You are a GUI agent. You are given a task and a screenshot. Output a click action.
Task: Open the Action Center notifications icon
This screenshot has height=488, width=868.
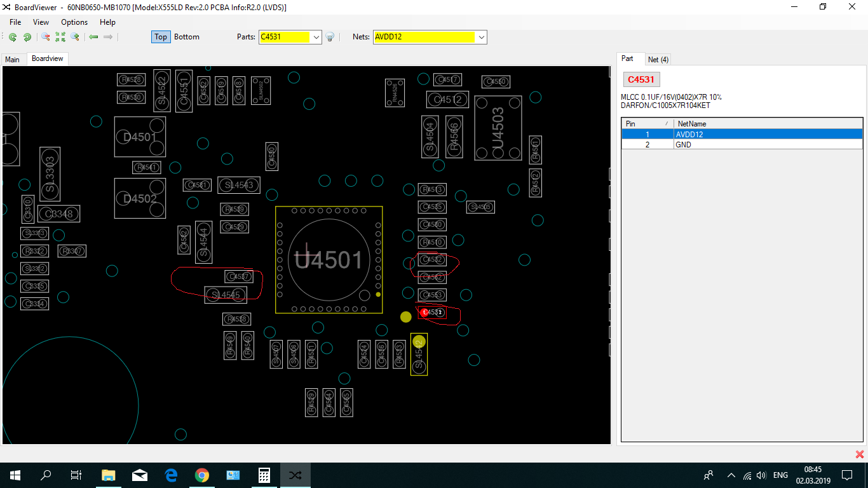[x=847, y=475]
